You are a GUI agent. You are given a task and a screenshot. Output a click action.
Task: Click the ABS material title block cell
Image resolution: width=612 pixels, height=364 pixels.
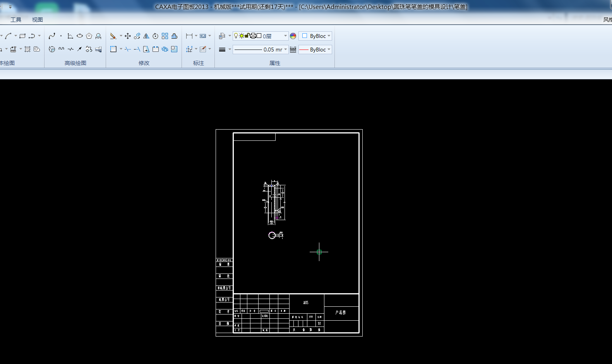click(306, 303)
